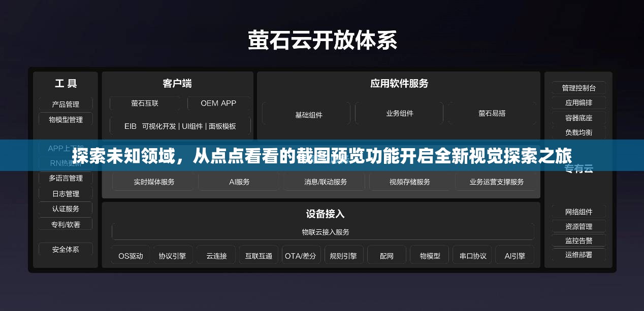644x311 pixels.
Task: Click the 资源管理 box
Action: click(x=578, y=226)
